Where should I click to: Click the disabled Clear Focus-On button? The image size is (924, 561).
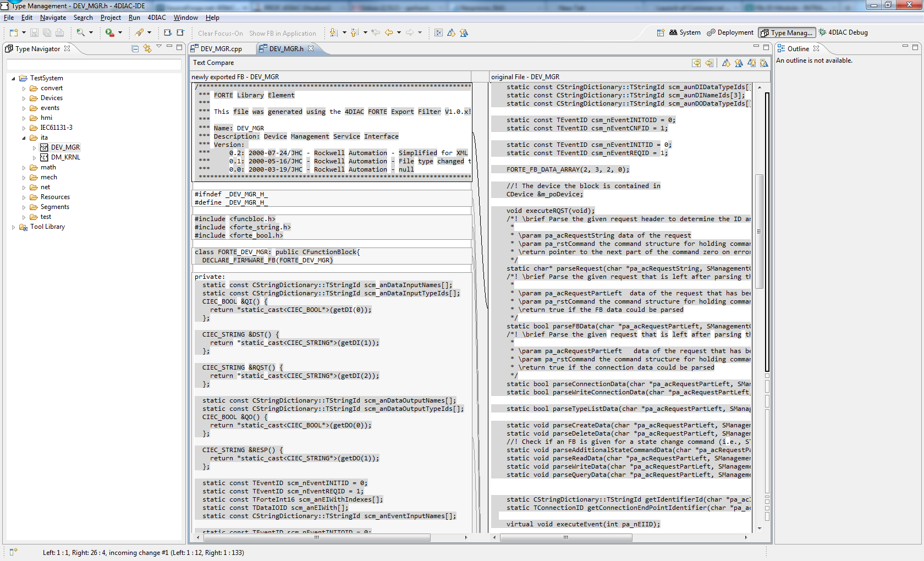[x=220, y=34]
